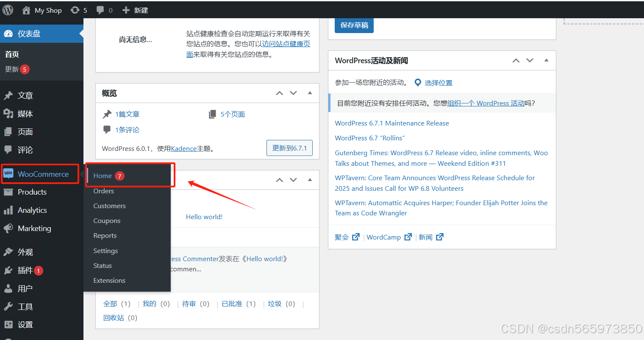This screenshot has height=340, width=644.
Task: Open the comments bubble in admin bar
Action: [x=100, y=10]
